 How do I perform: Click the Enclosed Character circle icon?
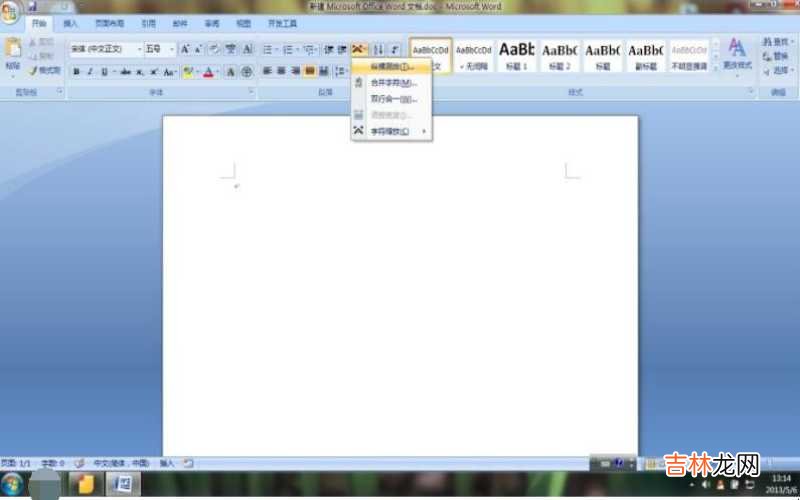pos(247,72)
